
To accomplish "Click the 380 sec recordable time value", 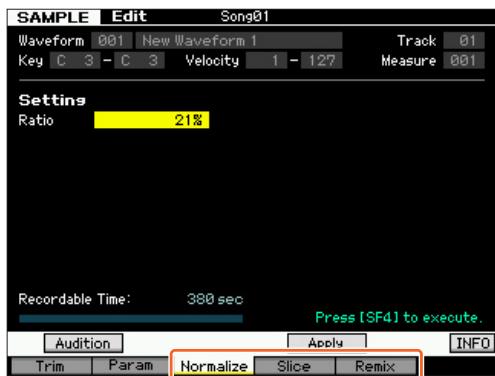I will coord(215,299).
